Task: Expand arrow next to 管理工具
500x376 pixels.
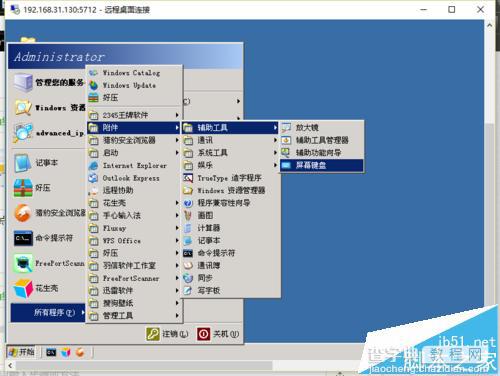Action: (x=177, y=316)
